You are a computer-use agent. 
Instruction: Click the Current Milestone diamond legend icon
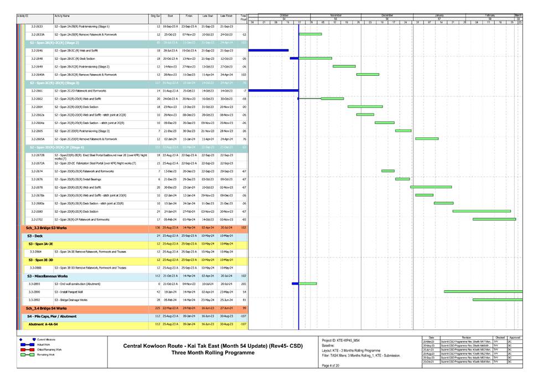click(20, 339)
